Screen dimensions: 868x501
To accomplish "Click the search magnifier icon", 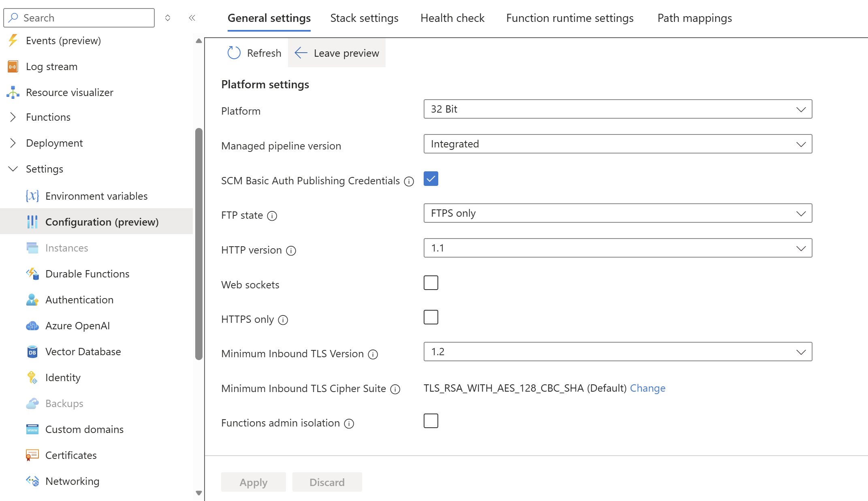I will [x=13, y=18].
